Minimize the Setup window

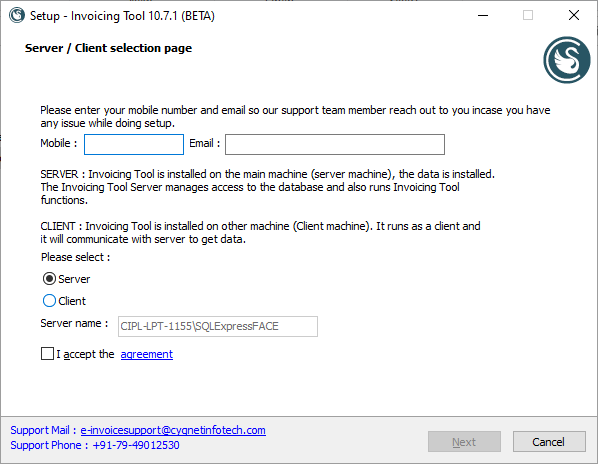coord(483,16)
